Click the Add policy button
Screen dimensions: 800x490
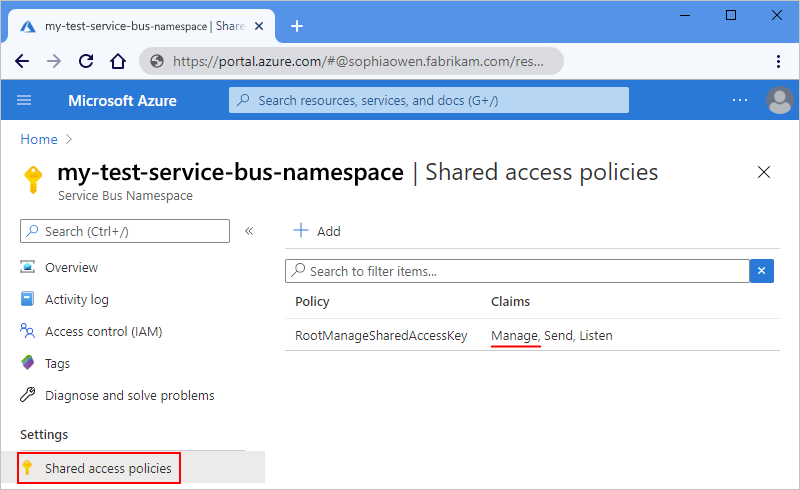point(317,231)
